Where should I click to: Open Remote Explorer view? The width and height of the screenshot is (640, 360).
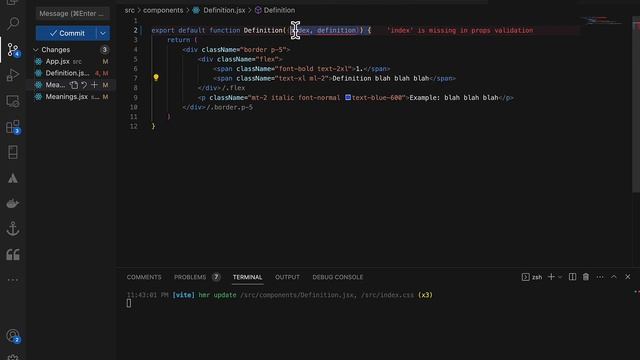click(13, 101)
